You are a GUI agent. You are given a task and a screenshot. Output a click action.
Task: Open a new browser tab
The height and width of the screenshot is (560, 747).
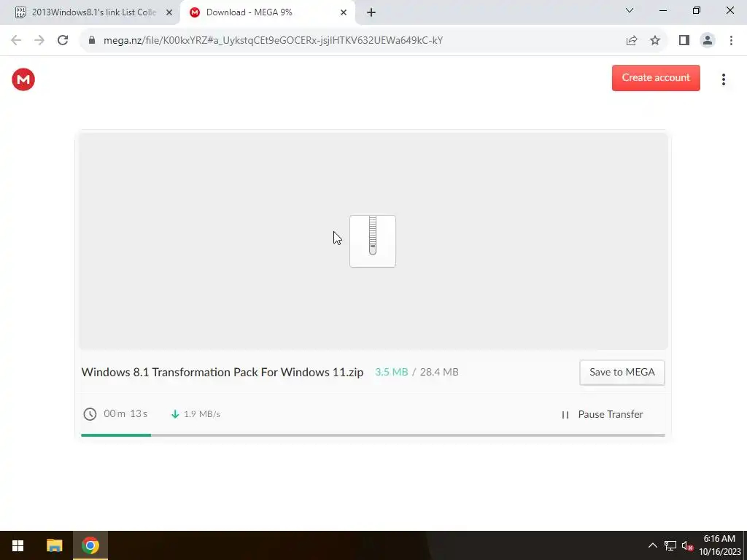point(371,12)
